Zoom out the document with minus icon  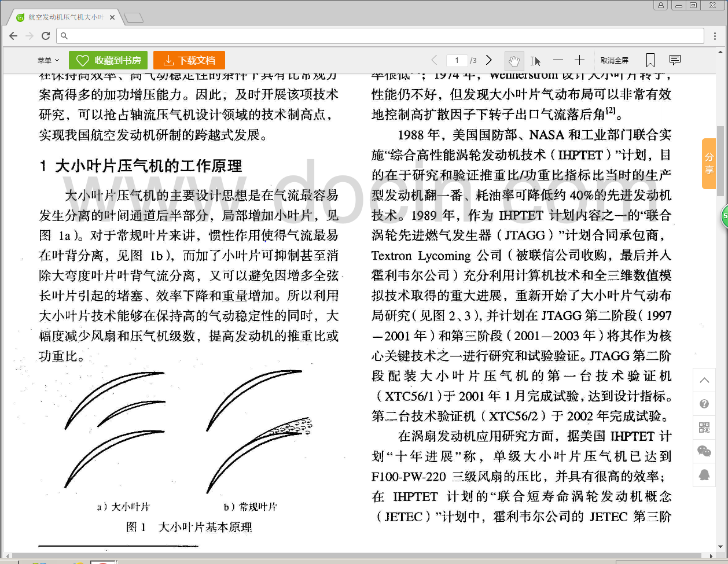click(x=558, y=60)
